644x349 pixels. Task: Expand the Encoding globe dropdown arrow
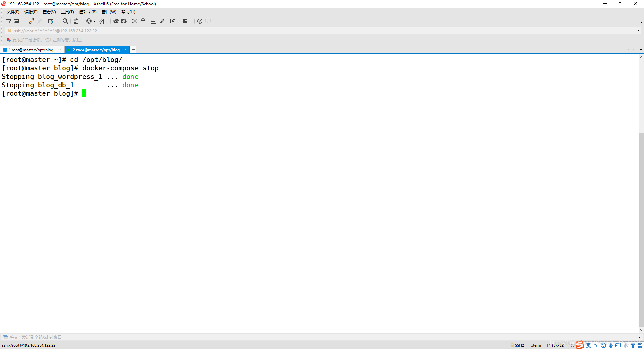pos(94,21)
